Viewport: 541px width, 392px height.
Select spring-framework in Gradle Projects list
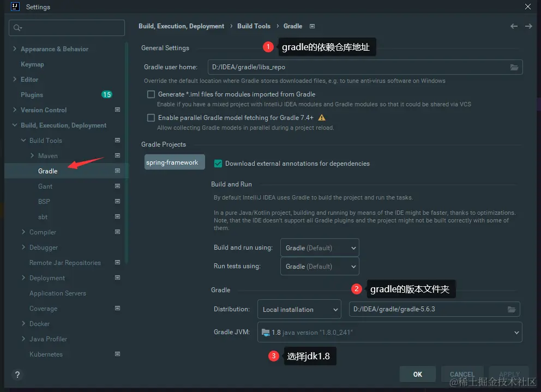coord(175,162)
